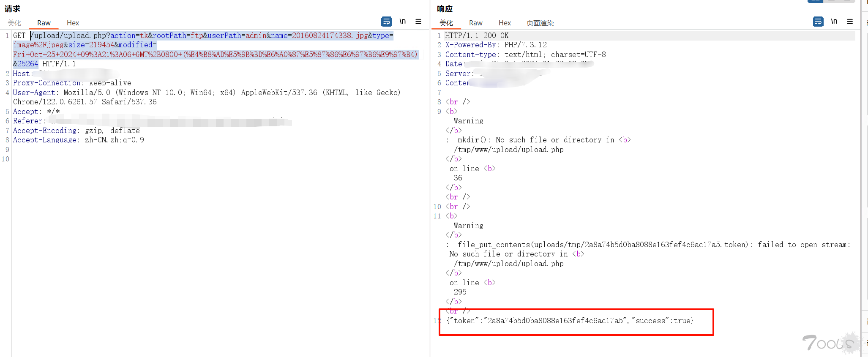The width and height of the screenshot is (868, 357).
Task: Open the response panel hamburger menu
Action: tap(850, 22)
